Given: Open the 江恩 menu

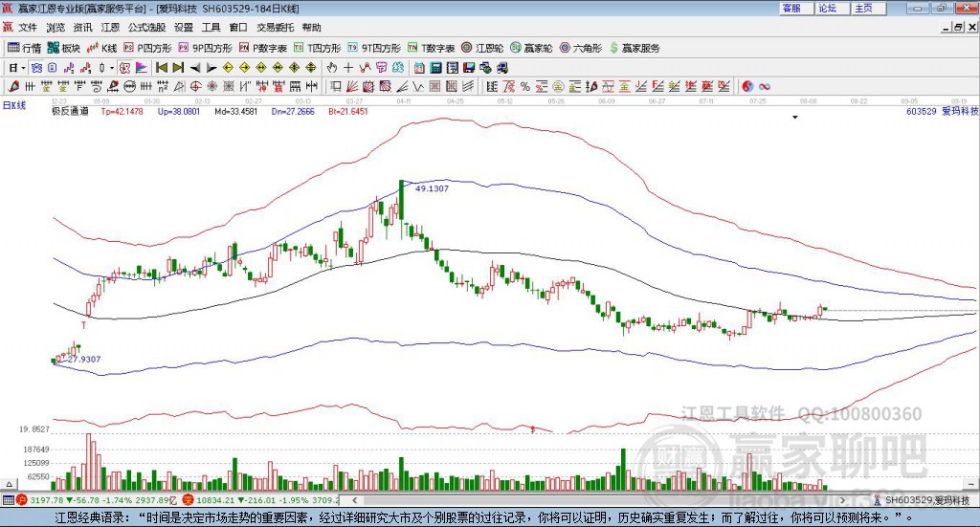Looking at the screenshot, I should click(x=110, y=28).
